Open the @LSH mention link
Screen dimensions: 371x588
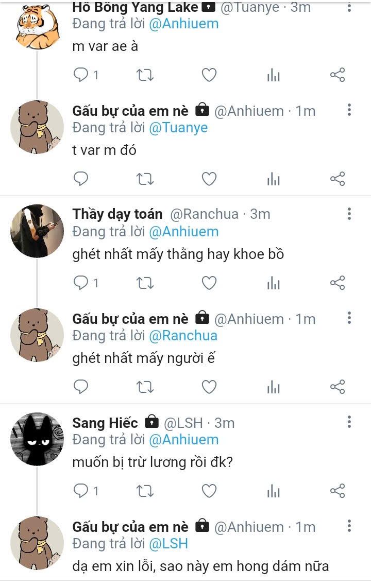168,543
